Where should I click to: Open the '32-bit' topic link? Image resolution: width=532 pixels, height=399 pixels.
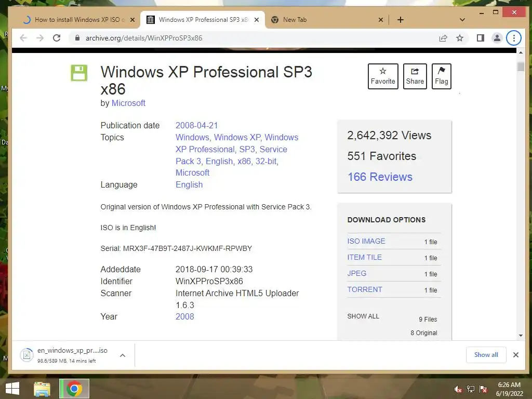click(x=265, y=161)
